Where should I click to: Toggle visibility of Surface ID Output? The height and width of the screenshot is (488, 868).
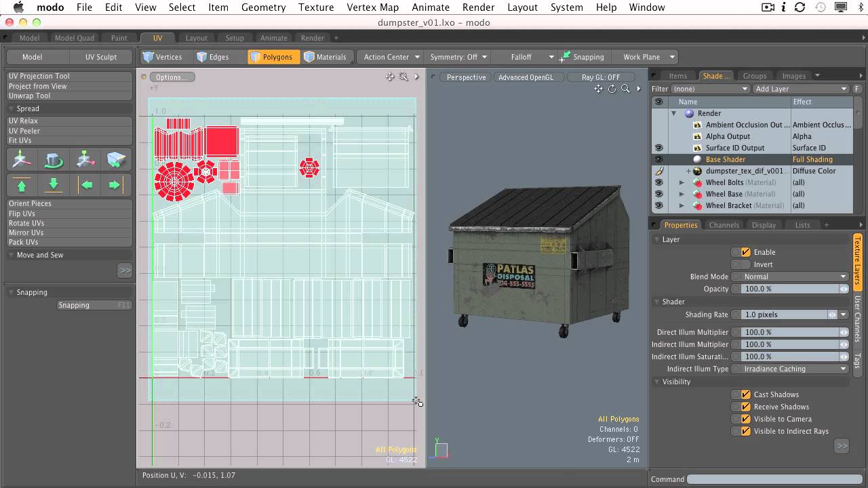(x=658, y=148)
